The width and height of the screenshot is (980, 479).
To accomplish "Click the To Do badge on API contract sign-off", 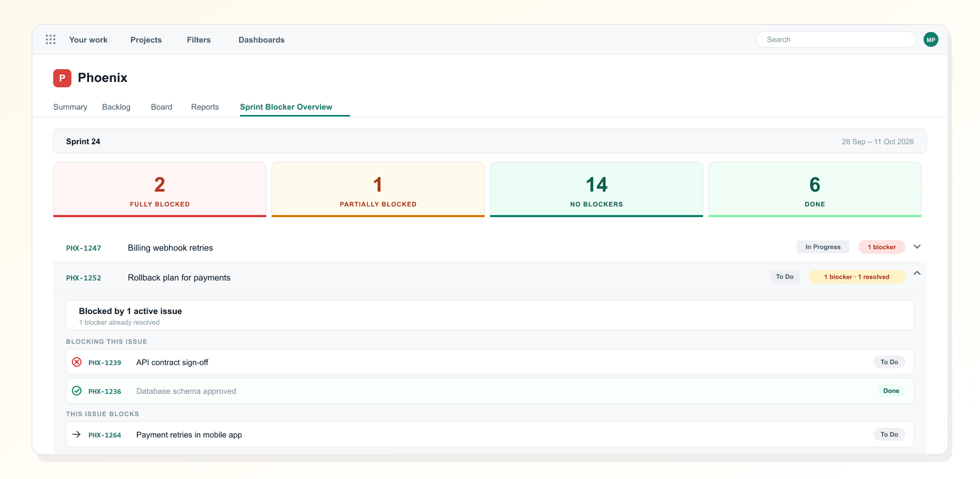I will (889, 362).
